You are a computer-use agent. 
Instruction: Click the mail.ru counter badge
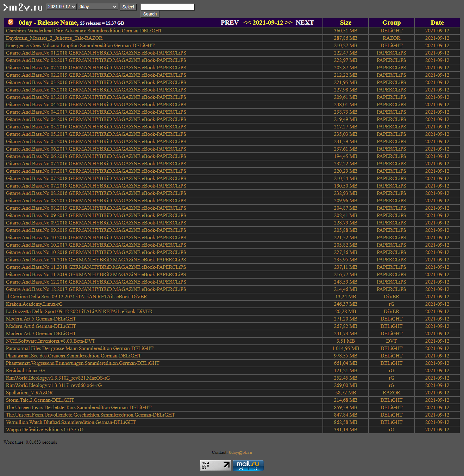248,465
